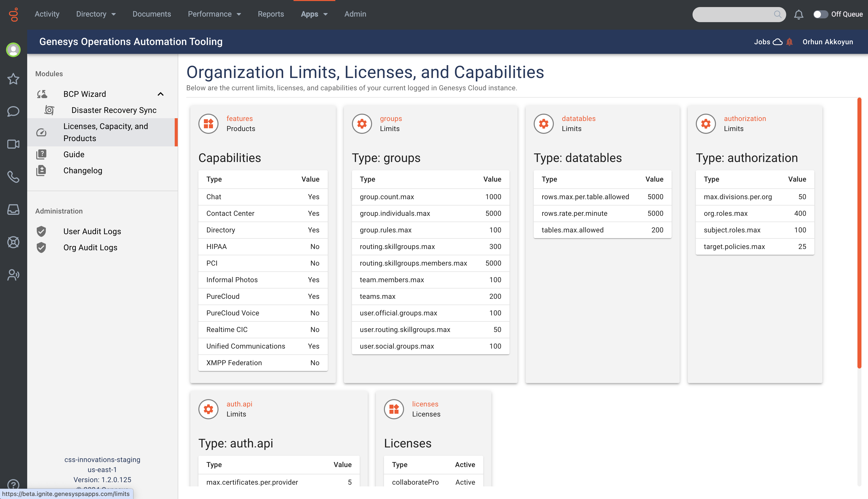Open the phone calls sidebar icon

pyautogui.click(x=13, y=177)
